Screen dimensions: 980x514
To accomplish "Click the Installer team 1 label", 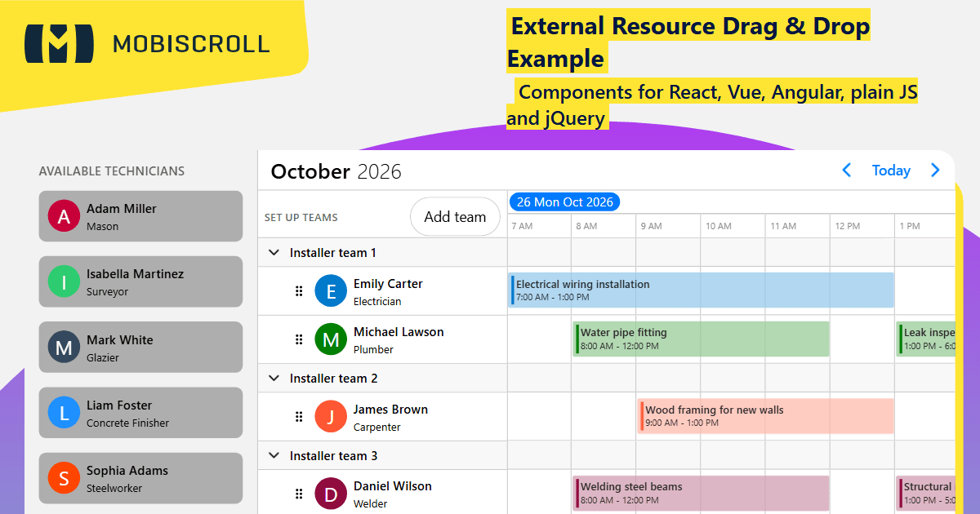I will (333, 253).
